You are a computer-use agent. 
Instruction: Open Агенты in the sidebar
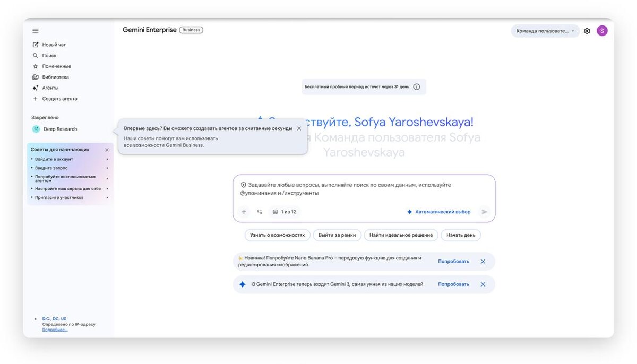[50, 88]
